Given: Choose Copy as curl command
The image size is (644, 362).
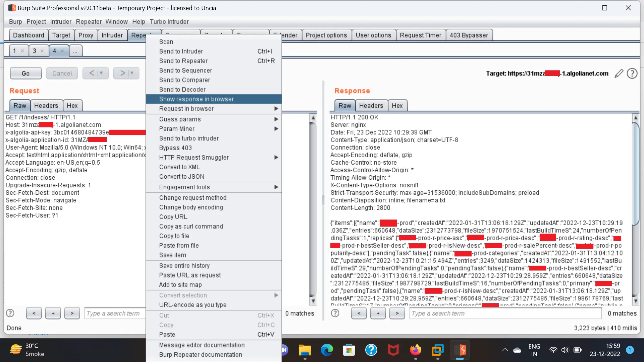Looking at the screenshot, I should 191,227.
